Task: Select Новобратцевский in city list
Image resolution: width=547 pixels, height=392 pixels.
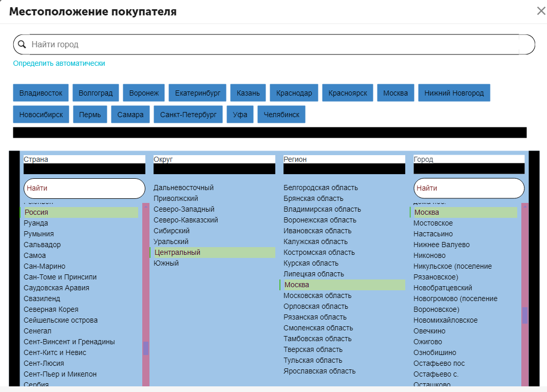Action: point(443,288)
